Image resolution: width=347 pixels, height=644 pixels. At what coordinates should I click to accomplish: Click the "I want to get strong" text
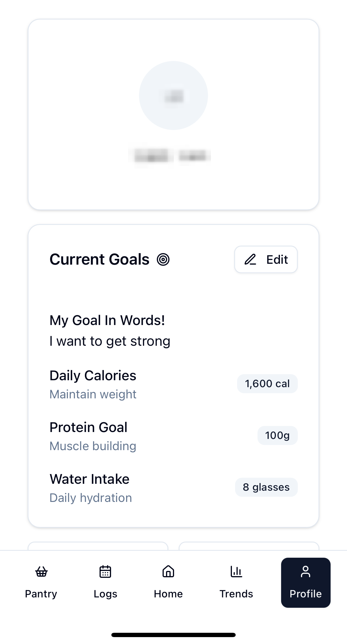[110, 341]
